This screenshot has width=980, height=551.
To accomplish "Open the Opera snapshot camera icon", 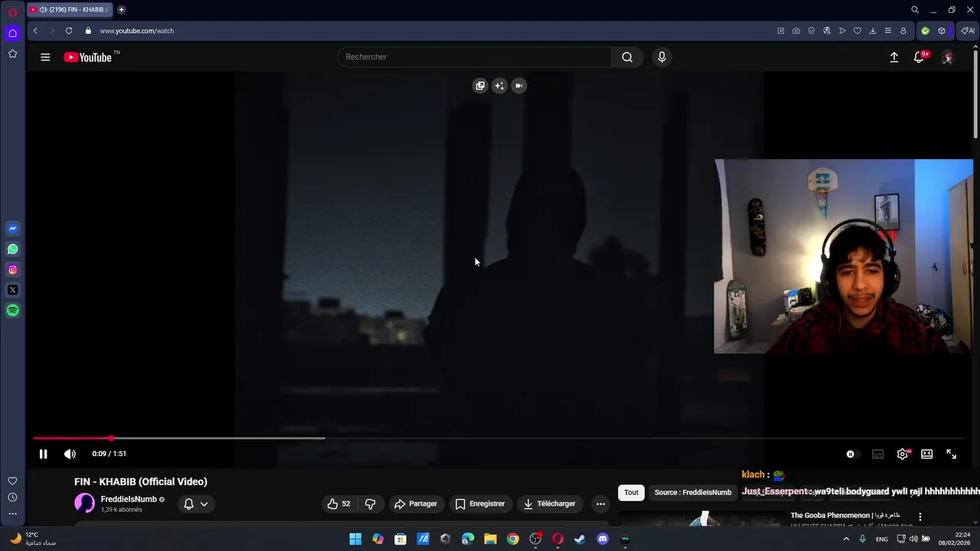I will 796,31.
